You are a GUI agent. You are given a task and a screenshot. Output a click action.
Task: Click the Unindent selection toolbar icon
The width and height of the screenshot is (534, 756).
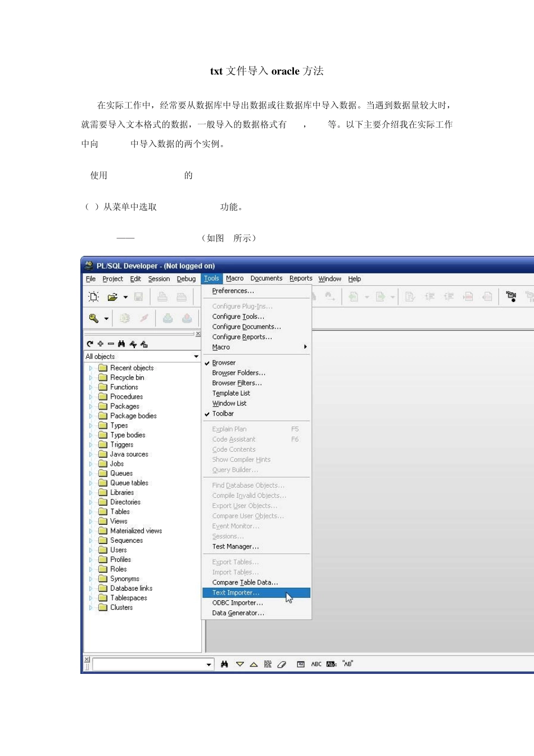pos(449,296)
